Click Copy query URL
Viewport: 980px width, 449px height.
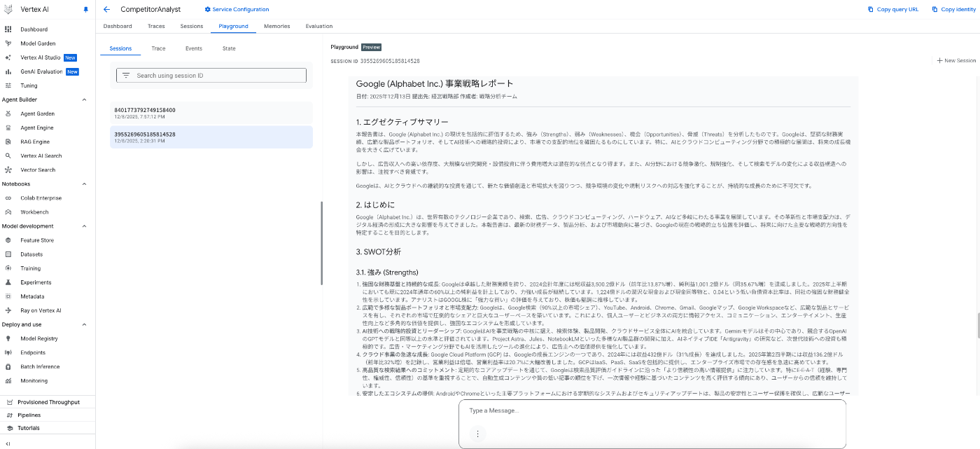pyautogui.click(x=893, y=9)
